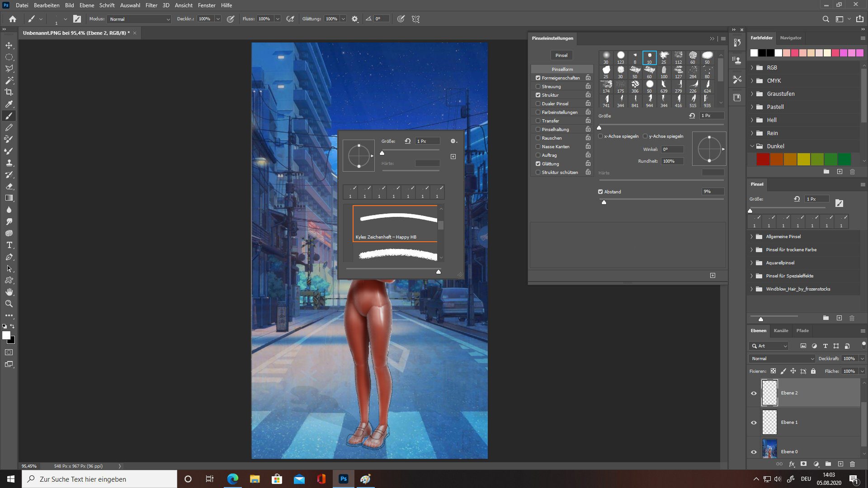Enable the Dualer Pinsel checkbox
The height and width of the screenshot is (488, 868).
click(538, 103)
